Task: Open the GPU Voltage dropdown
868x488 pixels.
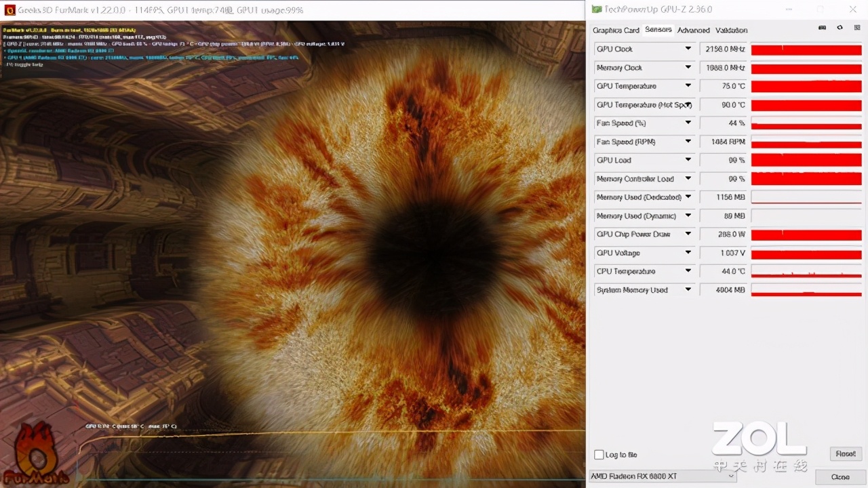Action: pyautogui.click(x=688, y=253)
